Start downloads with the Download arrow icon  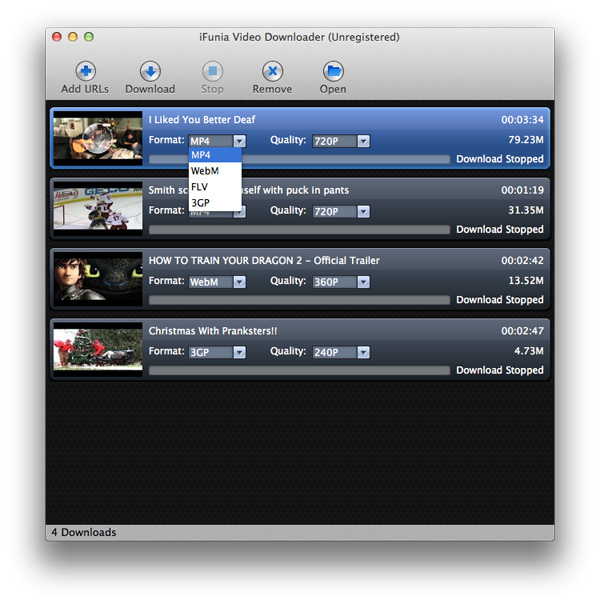coord(150,71)
